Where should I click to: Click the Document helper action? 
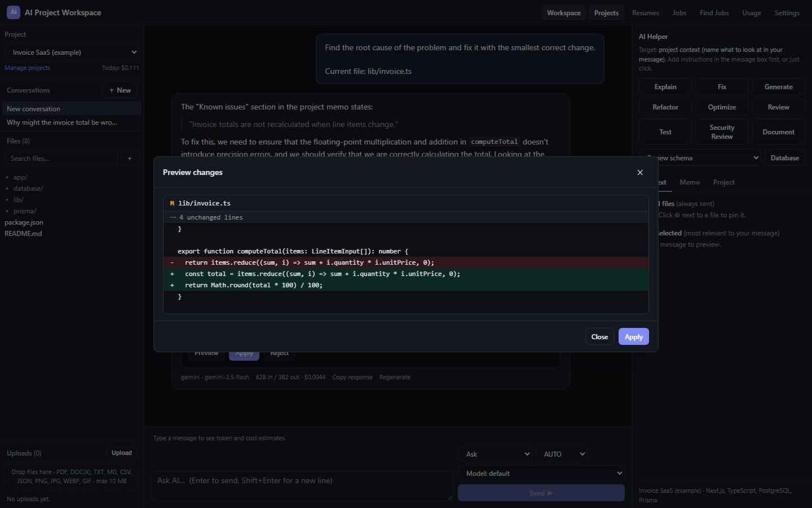click(778, 132)
